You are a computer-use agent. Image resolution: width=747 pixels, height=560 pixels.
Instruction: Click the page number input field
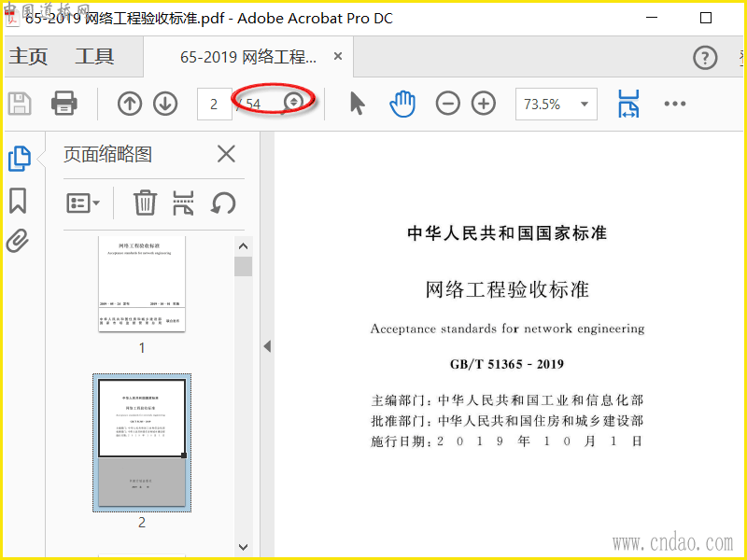(x=215, y=104)
